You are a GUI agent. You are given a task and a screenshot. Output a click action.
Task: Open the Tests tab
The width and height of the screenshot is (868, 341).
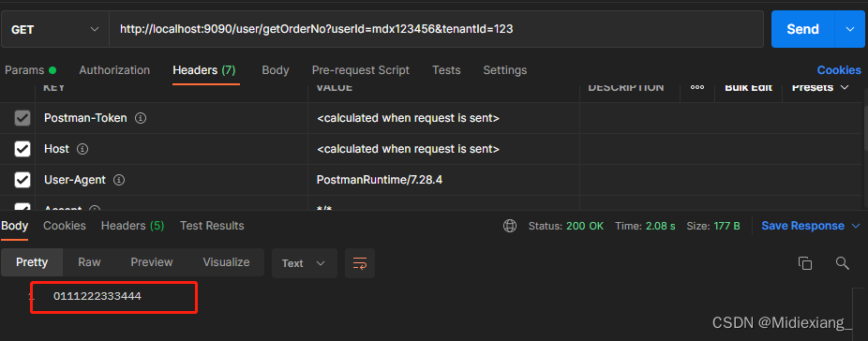(x=446, y=70)
